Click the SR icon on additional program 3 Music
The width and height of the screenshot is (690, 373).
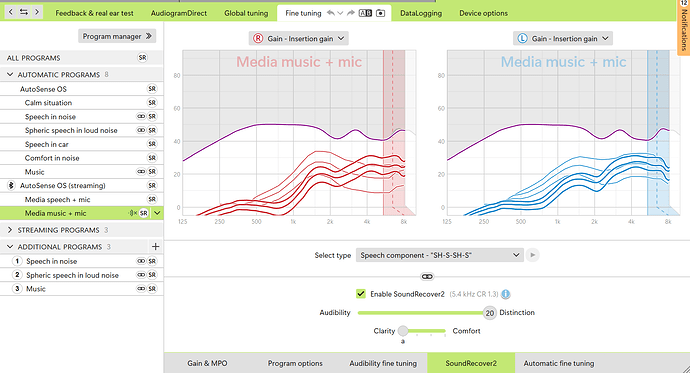pos(152,289)
